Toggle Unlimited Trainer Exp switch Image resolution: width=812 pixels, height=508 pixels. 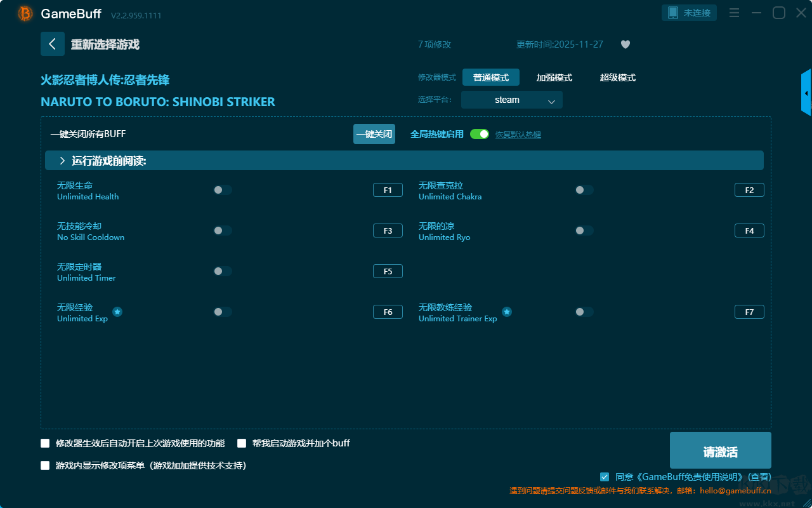coord(584,312)
